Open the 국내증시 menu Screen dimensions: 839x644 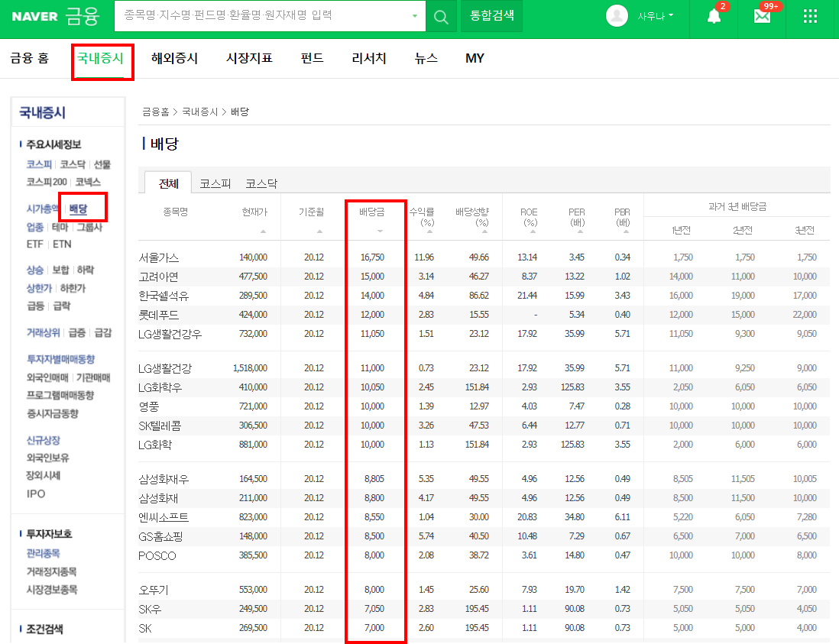(x=101, y=58)
